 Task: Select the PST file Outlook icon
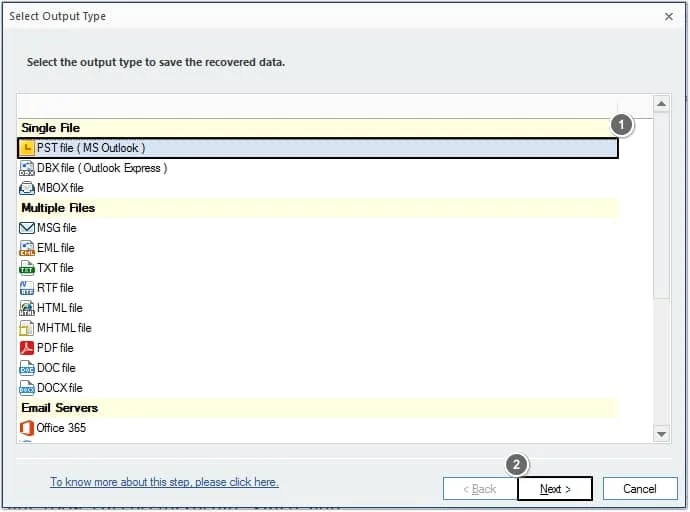click(x=27, y=148)
